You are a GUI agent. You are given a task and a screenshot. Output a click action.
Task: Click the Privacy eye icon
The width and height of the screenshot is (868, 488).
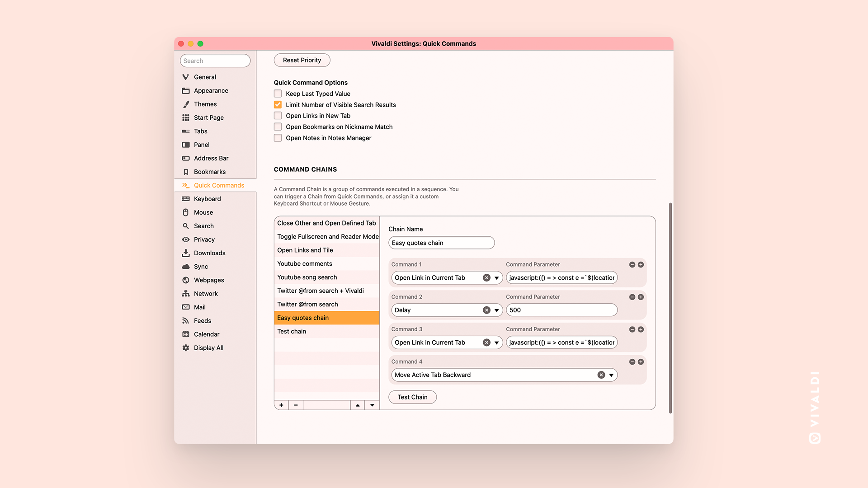[x=186, y=239]
